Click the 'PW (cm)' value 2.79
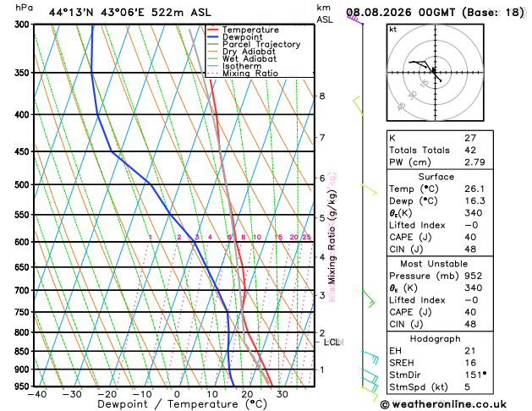This screenshot has width=532, height=411. click(x=474, y=162)
